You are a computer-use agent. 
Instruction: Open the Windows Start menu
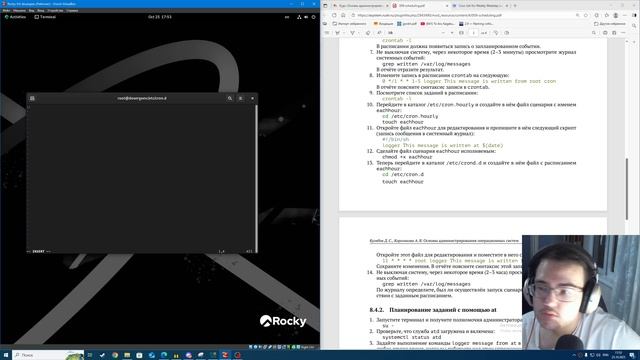6,355
